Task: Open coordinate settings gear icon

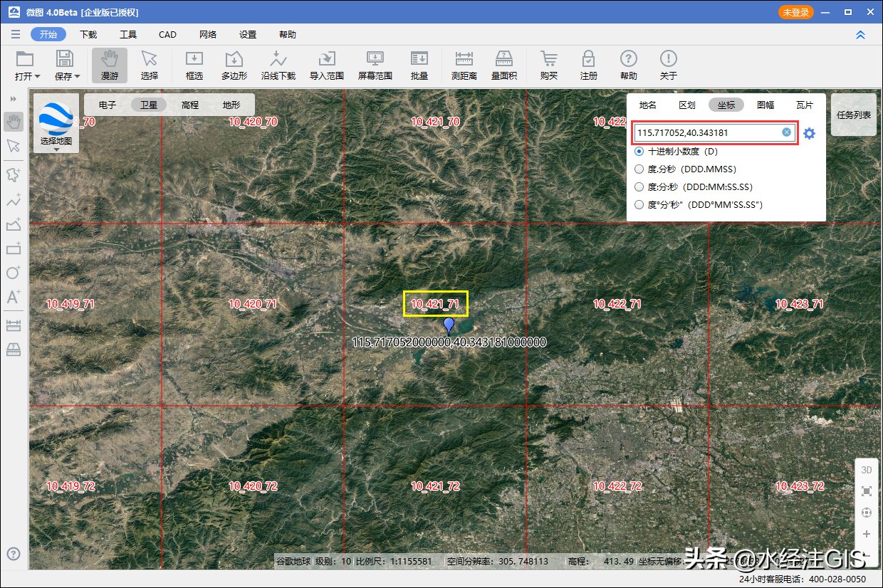Action: coord(809,133)
